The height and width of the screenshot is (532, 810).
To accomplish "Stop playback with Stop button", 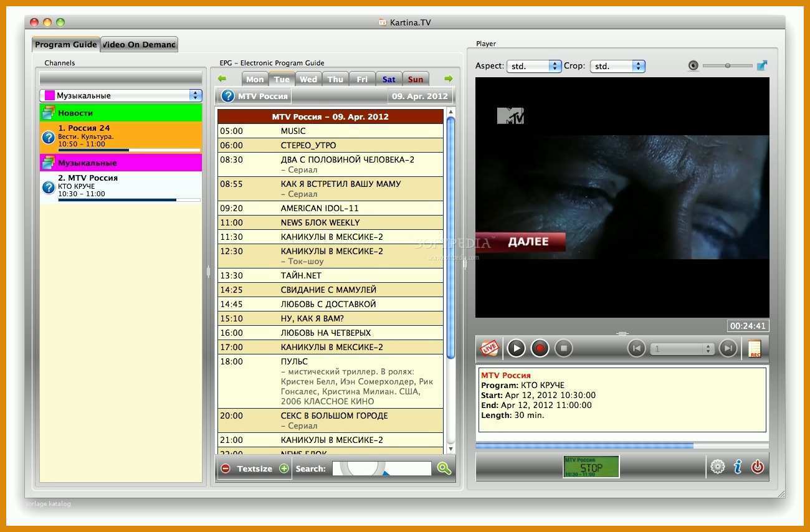I will (x=563, y=348).
